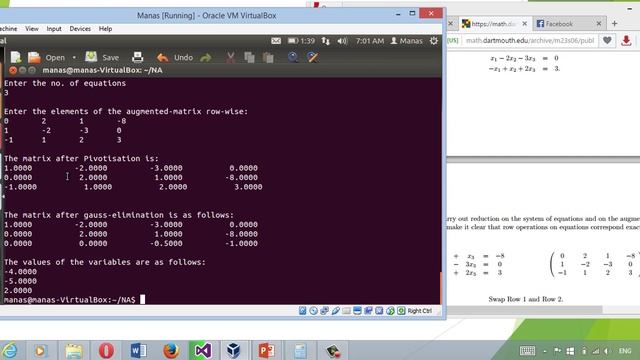Viewport: 640px width, 360px height.
Task: Print the document using the printer icon
Action: click(x=138, y=57)
